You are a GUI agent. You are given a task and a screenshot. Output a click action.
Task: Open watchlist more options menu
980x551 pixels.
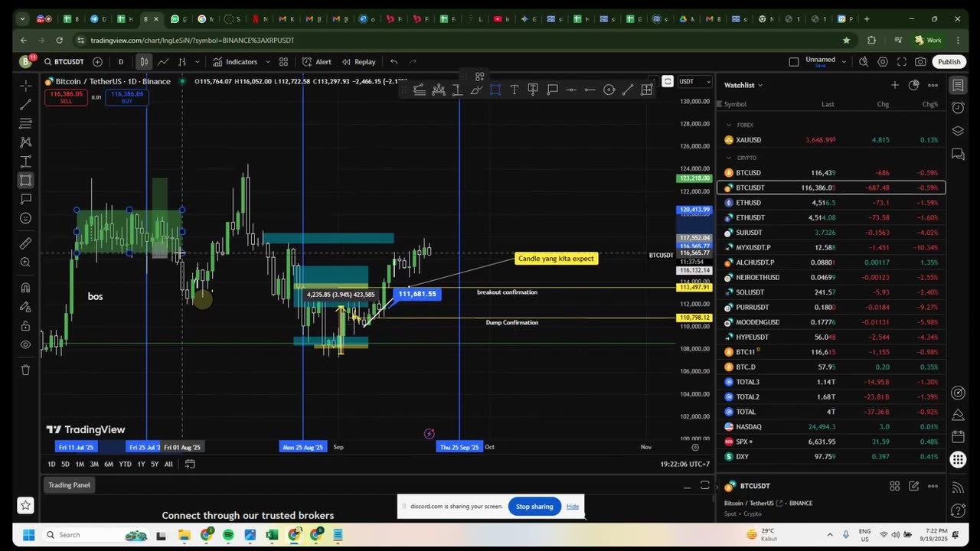coord(933,85)
